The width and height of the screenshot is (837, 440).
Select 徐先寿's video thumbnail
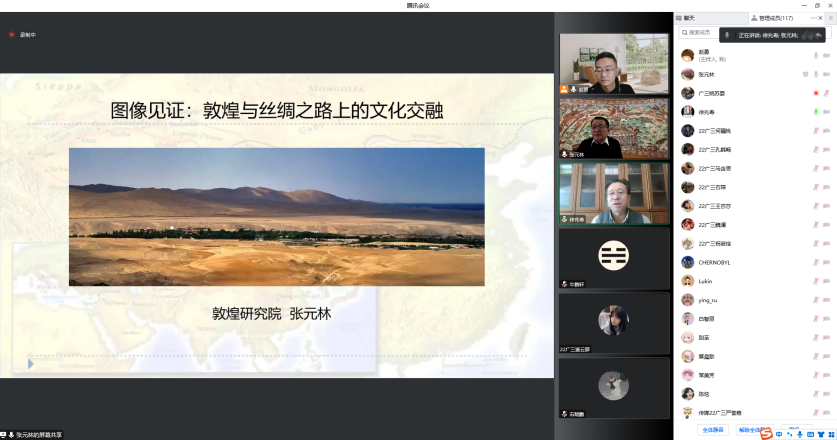600,193
